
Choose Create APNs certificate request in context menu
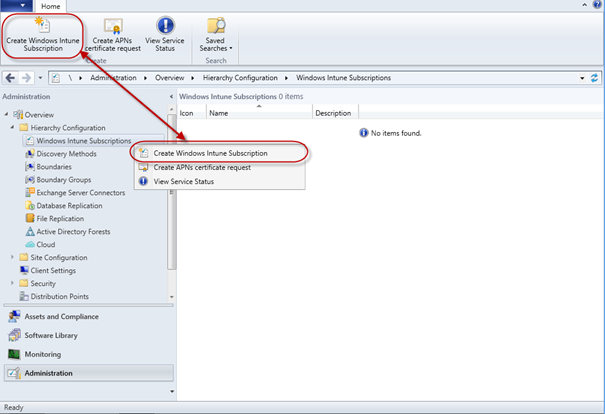(220, 167)
